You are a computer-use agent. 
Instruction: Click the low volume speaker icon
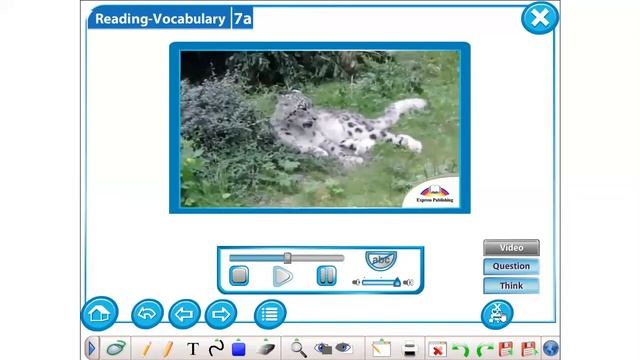click(356, 282)
